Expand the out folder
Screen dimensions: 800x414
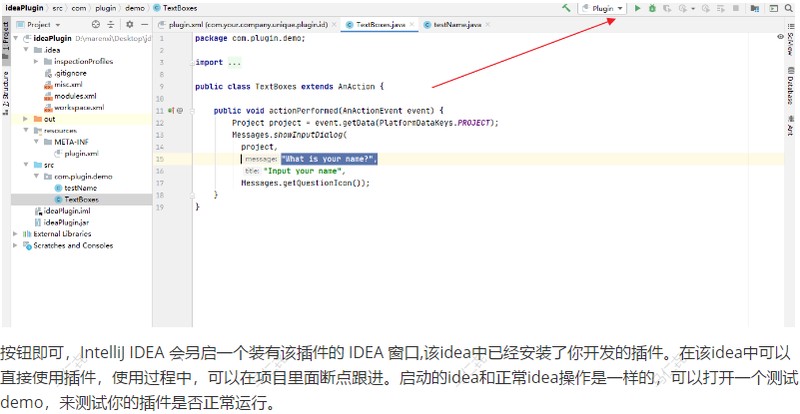point(26,119)
